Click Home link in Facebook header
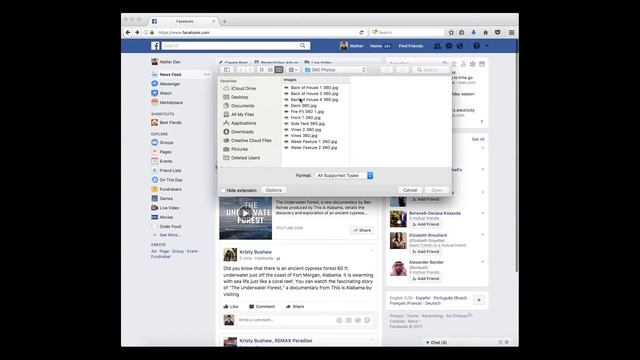This screenshot has height=360, width=640. pyautogui.click(x=376, y=46)
